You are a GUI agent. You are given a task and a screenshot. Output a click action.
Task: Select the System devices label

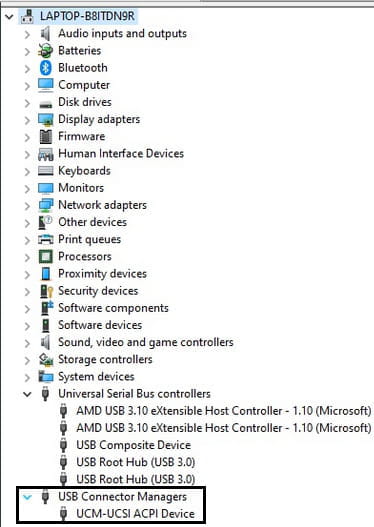96,376
